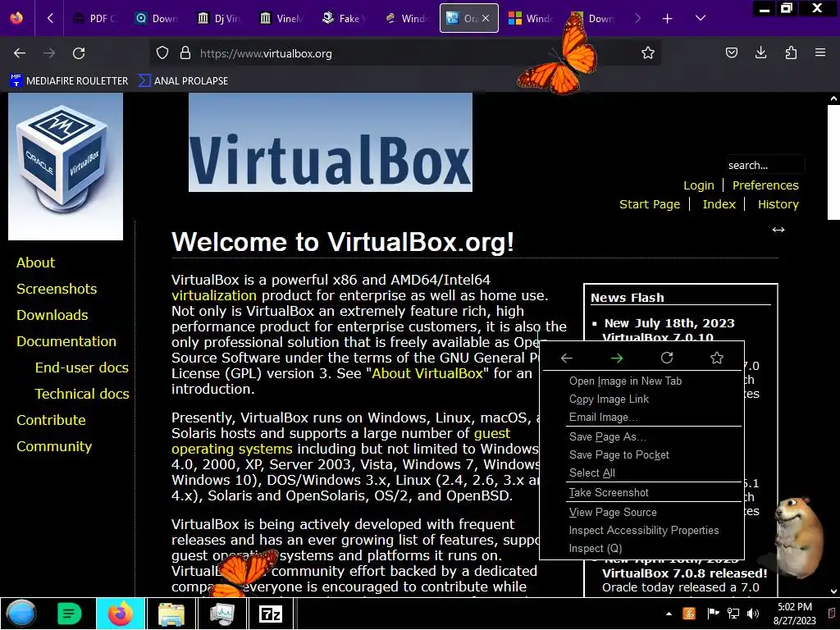Image resolution: width=840 pixels, height=630 pixels.
Task: Open the Login link
Action: point(699,185)
